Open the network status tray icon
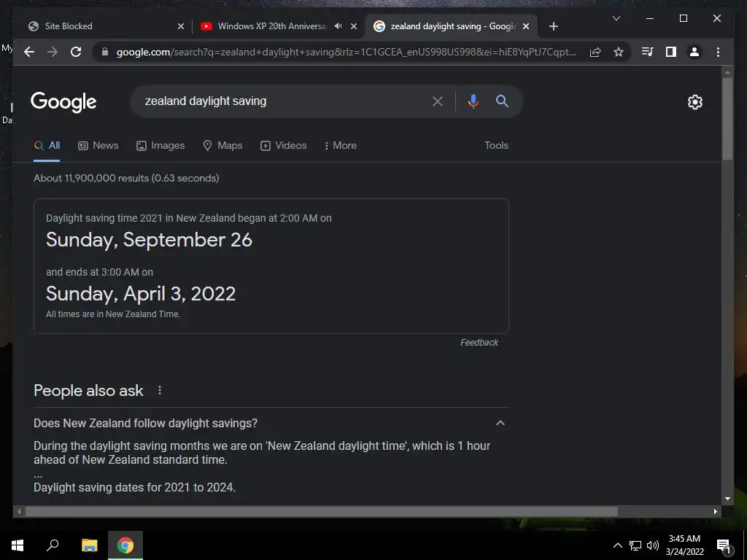This screenshot has width=747, height=560. 635,545
